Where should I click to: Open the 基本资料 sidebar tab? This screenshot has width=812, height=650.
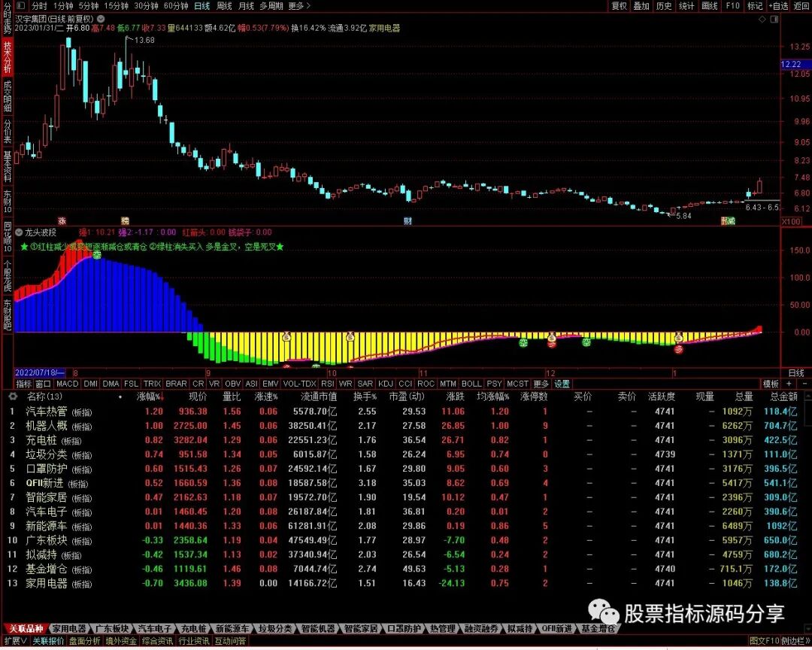click(x=8, y=166)
